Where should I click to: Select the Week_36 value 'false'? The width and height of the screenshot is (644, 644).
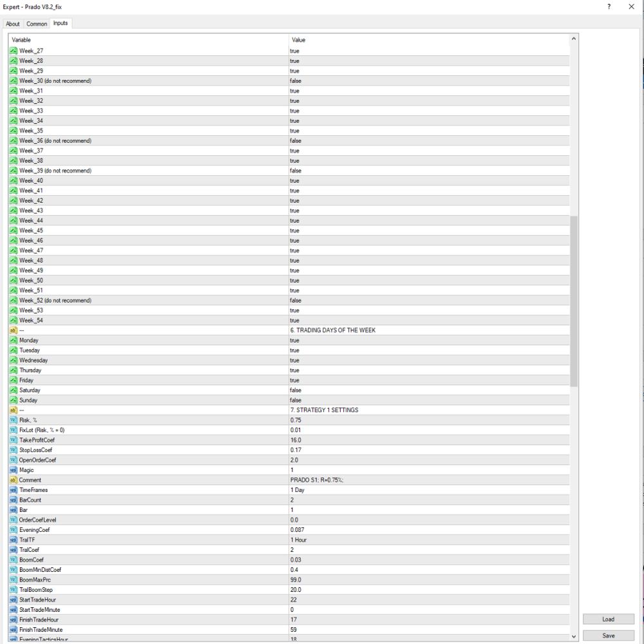296,141
